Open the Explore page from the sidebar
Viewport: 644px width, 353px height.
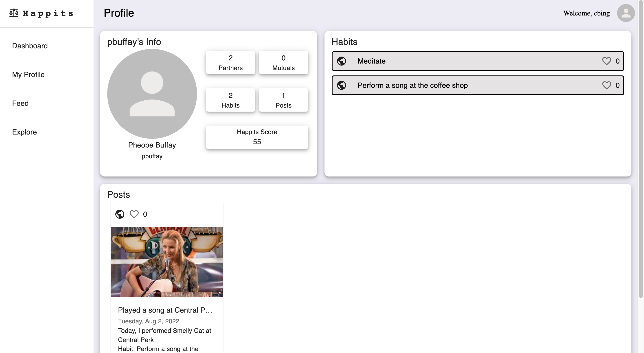24,132
